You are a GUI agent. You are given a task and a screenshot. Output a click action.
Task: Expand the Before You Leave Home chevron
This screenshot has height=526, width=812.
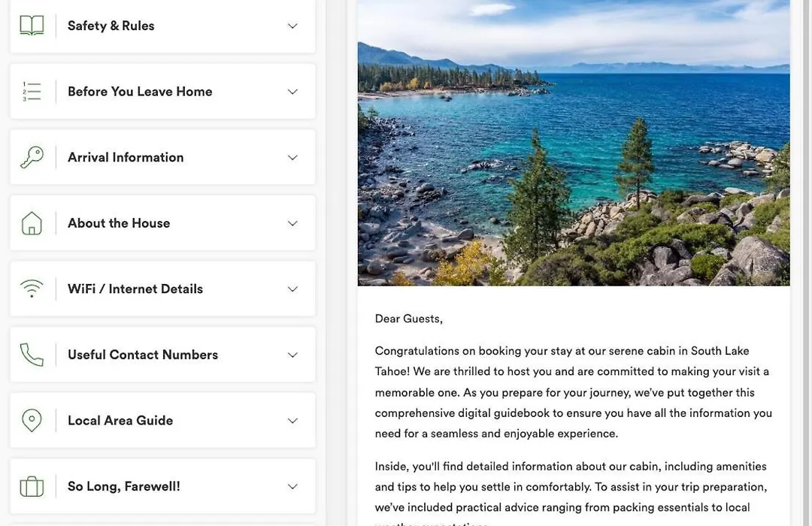tap(292, 92)
